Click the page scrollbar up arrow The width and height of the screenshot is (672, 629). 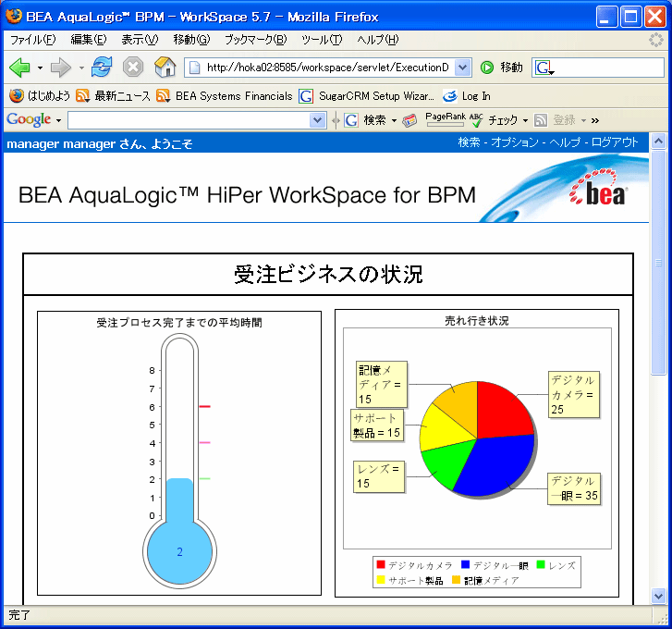(658, 141)
